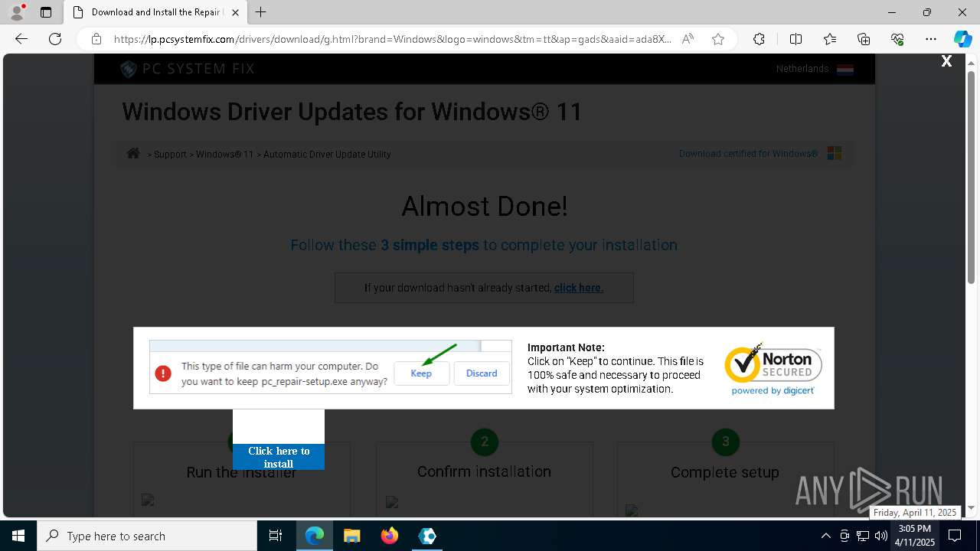
Task: Open the Windows Start menu
Action: [18, 536]
